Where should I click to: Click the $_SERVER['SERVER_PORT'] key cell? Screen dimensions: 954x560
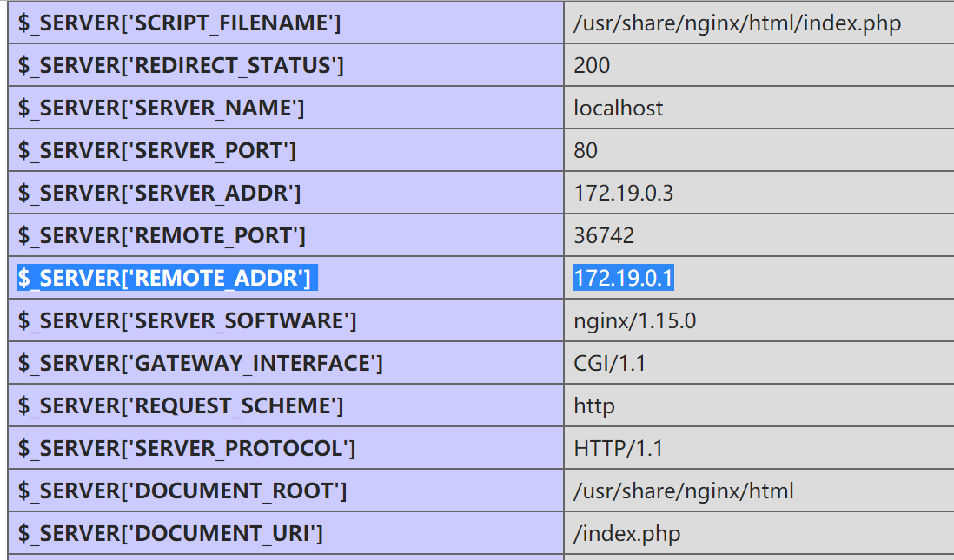pos(286,150)
